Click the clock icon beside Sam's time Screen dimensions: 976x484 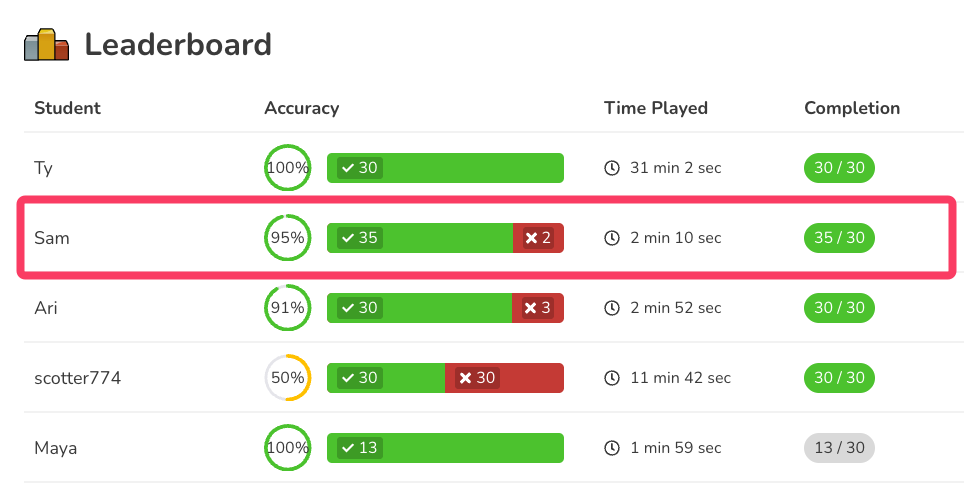(612, 238)
